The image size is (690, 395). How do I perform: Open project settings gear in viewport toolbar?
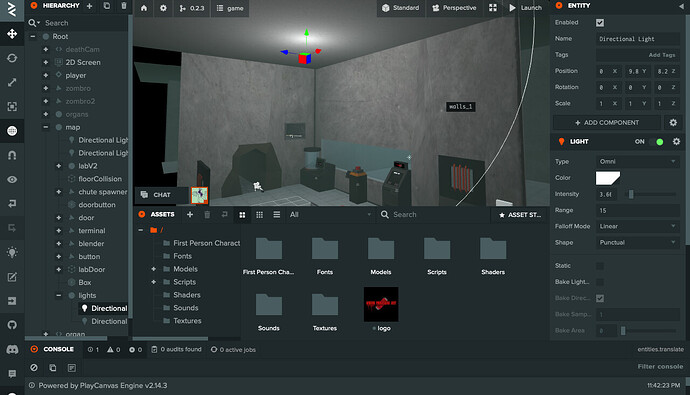click(163, 8)
